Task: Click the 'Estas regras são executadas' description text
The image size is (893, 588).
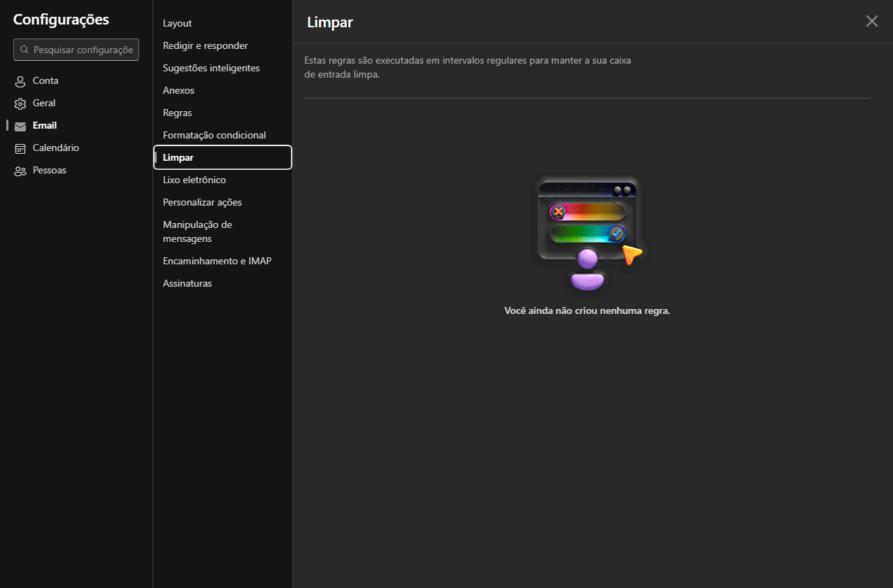Action: click(468, 67)
